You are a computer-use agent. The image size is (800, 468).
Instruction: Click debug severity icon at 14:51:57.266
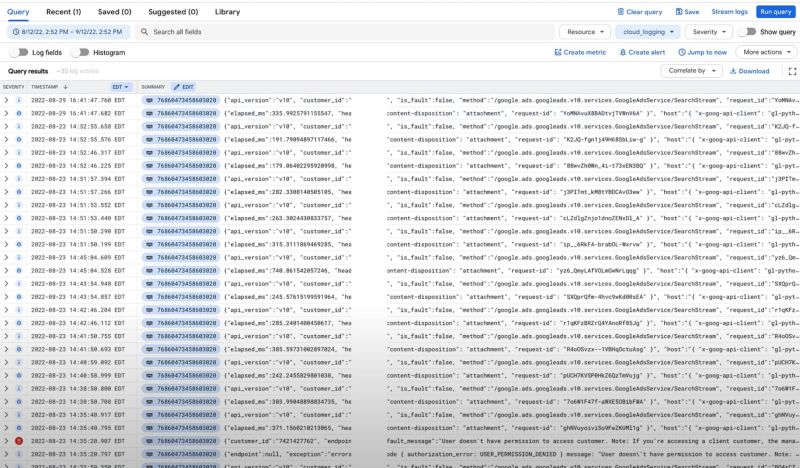(x=19, y=192)
